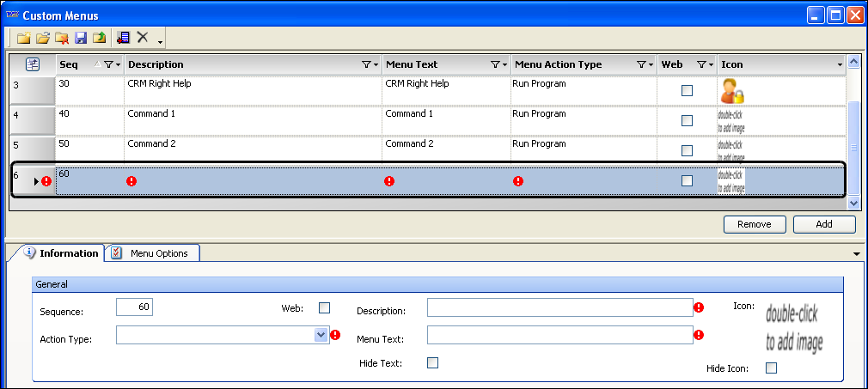Click the insert row toolbar icon

click(123, 38)
